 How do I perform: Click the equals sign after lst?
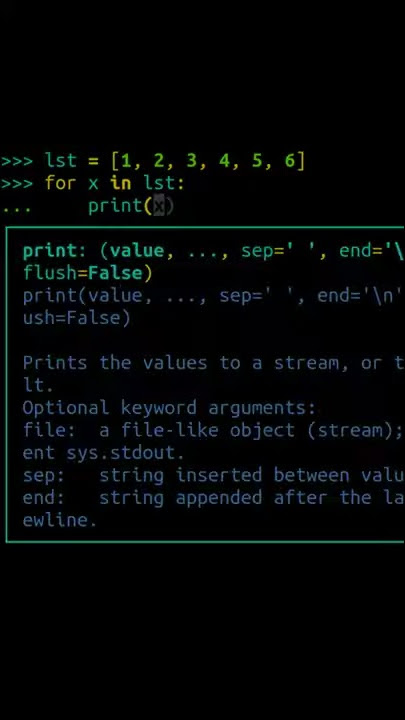tap(94, 161)
